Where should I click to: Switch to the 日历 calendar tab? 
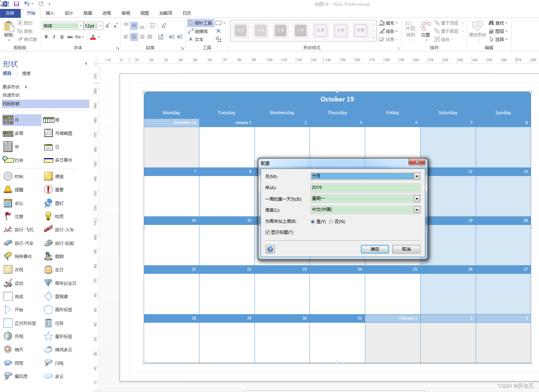coord(187,13)
